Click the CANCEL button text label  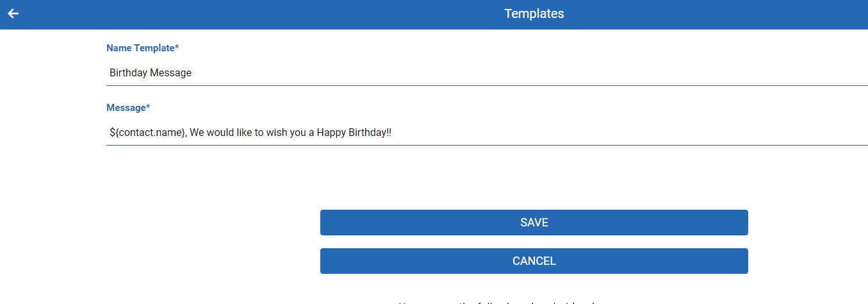tap(534, 261)
